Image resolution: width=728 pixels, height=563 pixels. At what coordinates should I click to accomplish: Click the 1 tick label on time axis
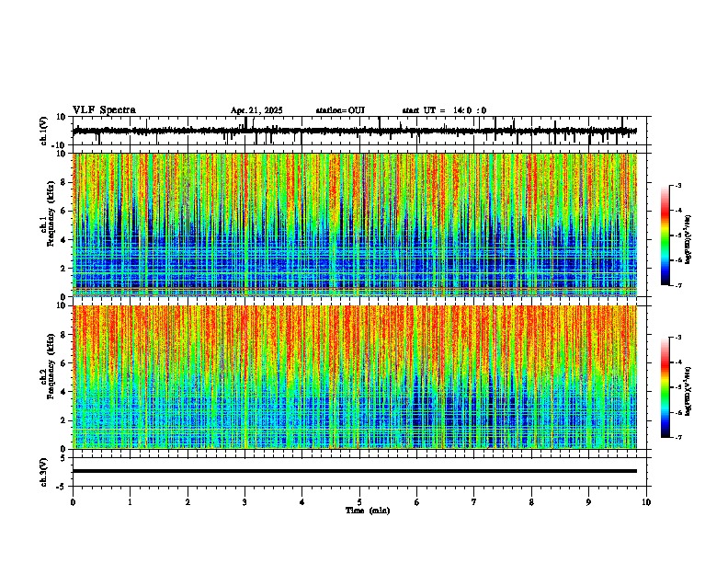point(130,502)
